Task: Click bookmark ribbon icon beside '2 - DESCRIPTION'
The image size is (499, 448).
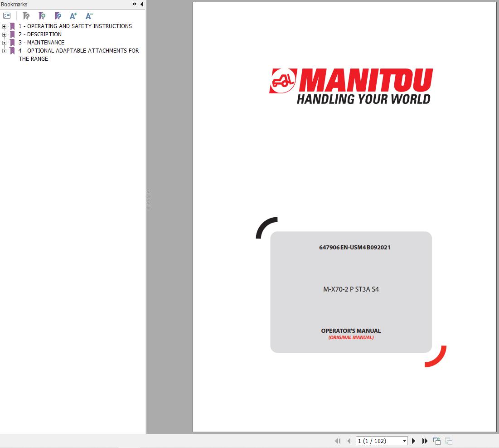Action: click(12, 34)
